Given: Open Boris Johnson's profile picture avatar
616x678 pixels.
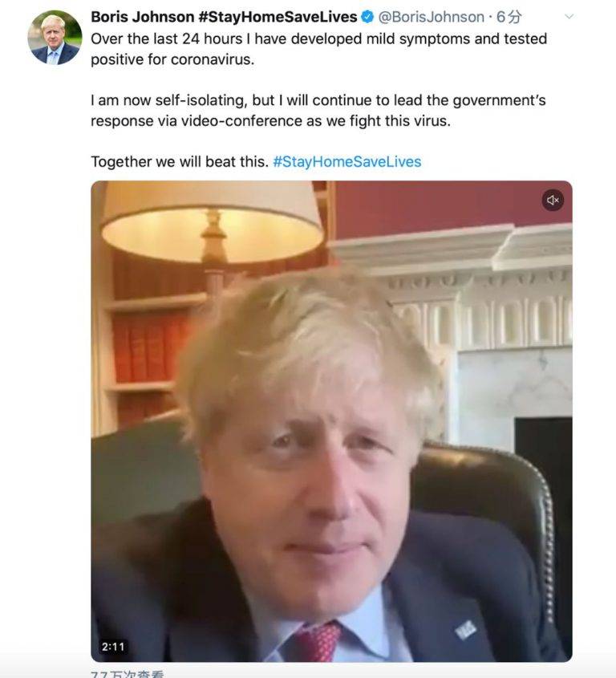Looking at the screenshot, I should (55, 38).
